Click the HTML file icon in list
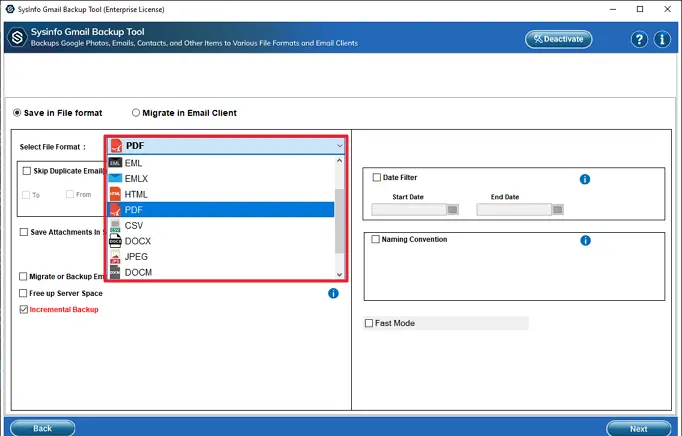This screenshot has width=682, height=436. (x=115, y=194)
